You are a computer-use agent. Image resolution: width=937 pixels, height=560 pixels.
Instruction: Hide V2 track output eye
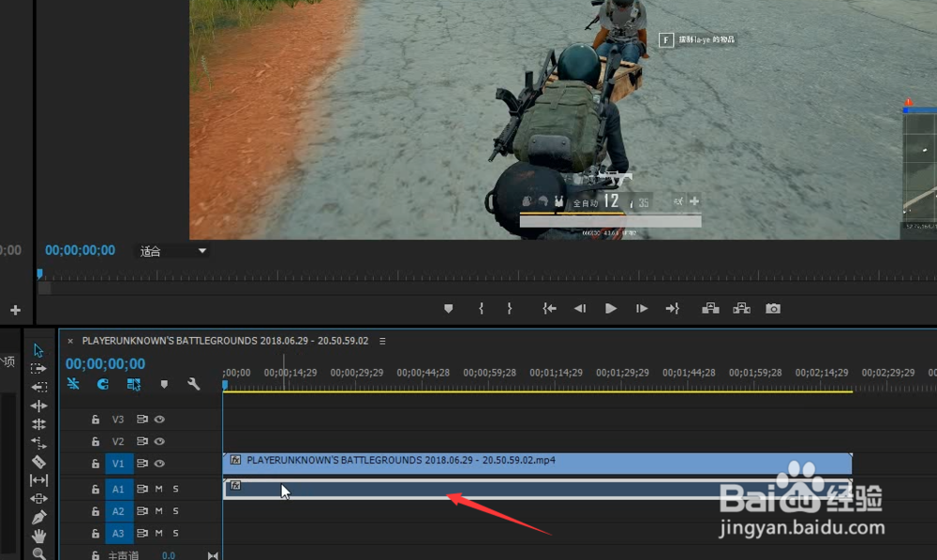coord(159,441)
